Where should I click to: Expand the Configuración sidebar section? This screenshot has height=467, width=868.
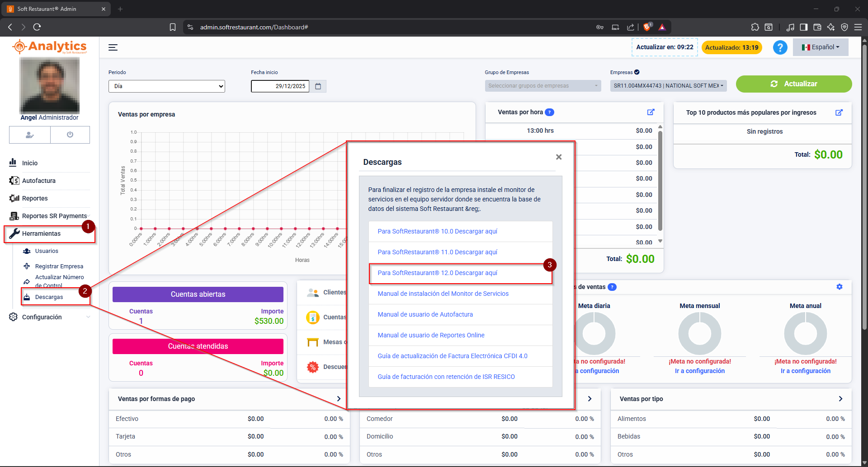(50, 317)
